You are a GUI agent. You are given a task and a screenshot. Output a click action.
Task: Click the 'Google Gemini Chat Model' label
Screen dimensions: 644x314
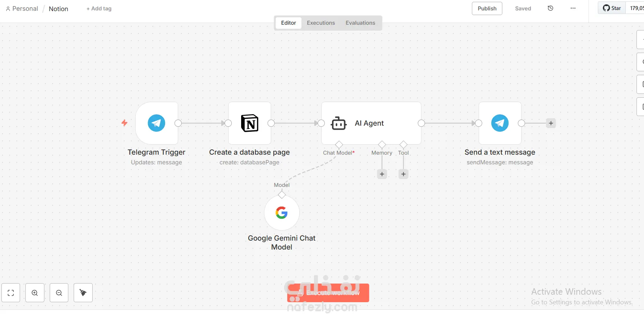pyautogui.click(x=282, y=242)
